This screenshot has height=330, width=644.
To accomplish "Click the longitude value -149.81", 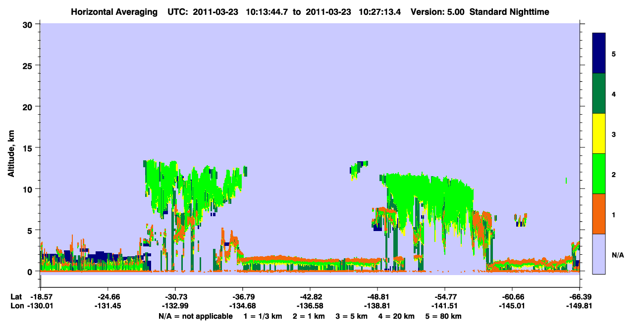I will pos(579,306).
